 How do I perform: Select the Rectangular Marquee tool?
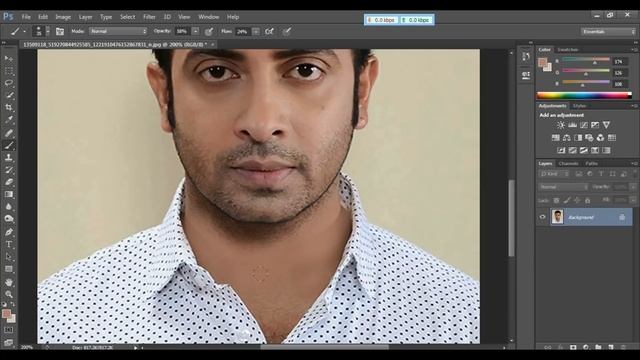[x=9, y=71]
